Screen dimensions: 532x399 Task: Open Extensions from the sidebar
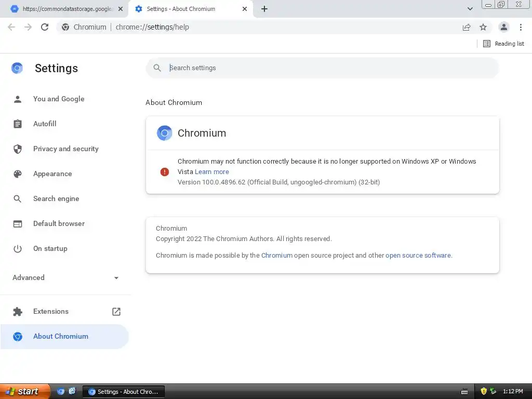point(64,312)
